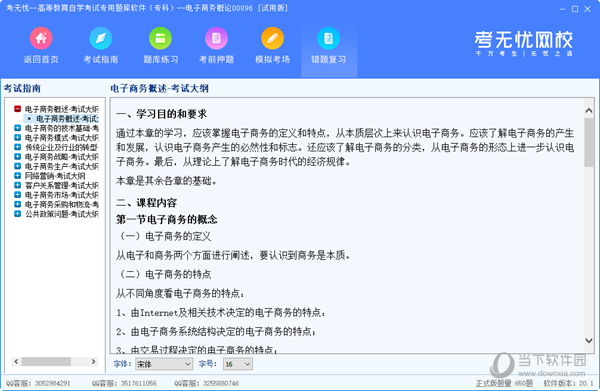Click the heading 第一节电子商务的概念
600x391 pixels.
click(x=167, y=220)
